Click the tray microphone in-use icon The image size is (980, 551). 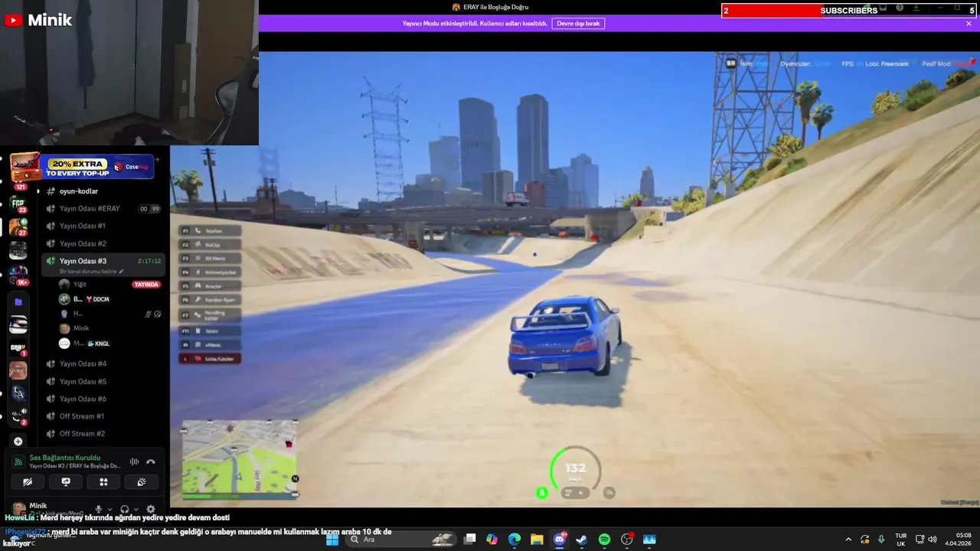pos(881,540)
